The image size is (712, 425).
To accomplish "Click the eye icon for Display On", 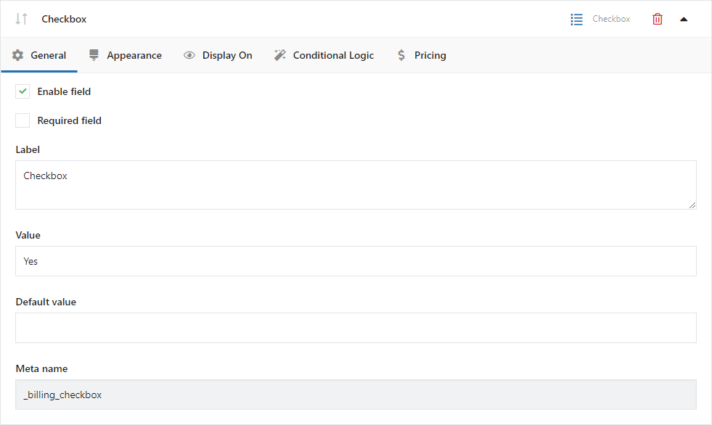I will (x=189, y=55).
